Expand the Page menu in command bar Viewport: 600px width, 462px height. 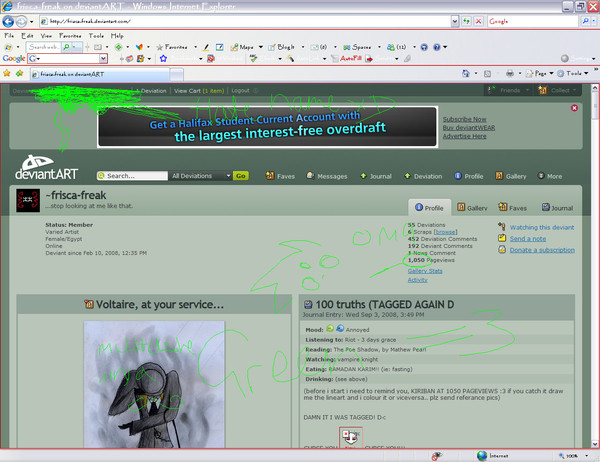coord(540,73)
